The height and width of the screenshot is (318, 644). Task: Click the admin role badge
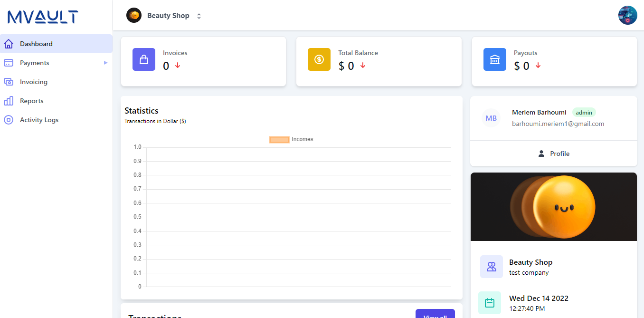(x=584, y=113)
